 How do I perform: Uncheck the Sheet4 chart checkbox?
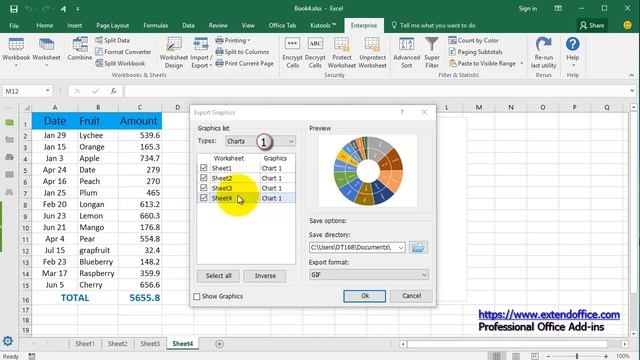[x=204, y=198]
